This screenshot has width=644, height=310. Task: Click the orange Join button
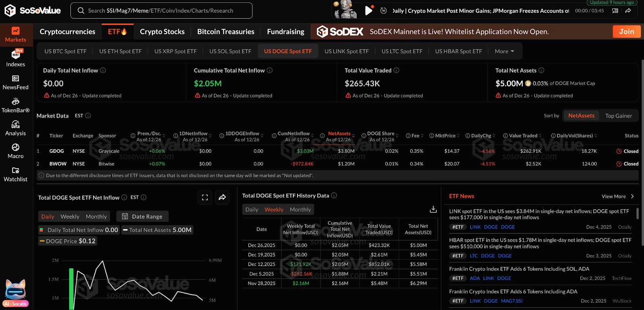pyautogui.click(x=626, y=31)
